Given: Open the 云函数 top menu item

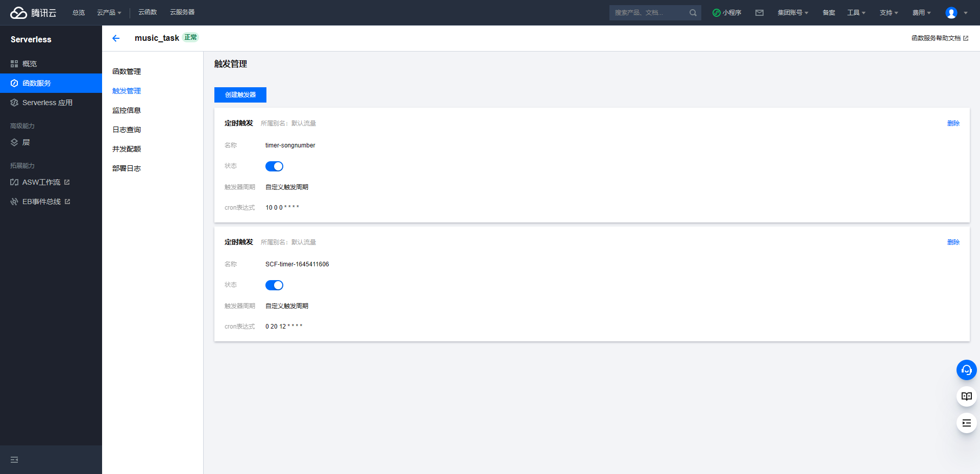Looking at the screenshot, I should (x=148, y=12).
